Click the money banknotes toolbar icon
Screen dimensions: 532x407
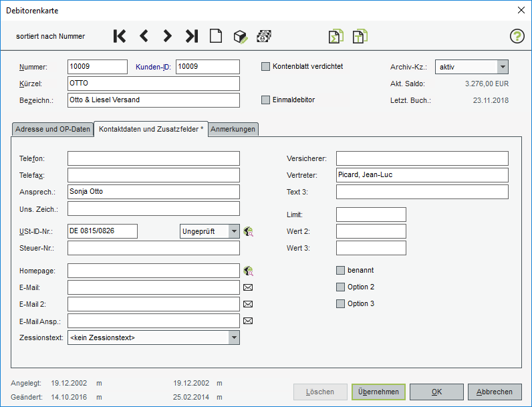click(x=264, y=36)
